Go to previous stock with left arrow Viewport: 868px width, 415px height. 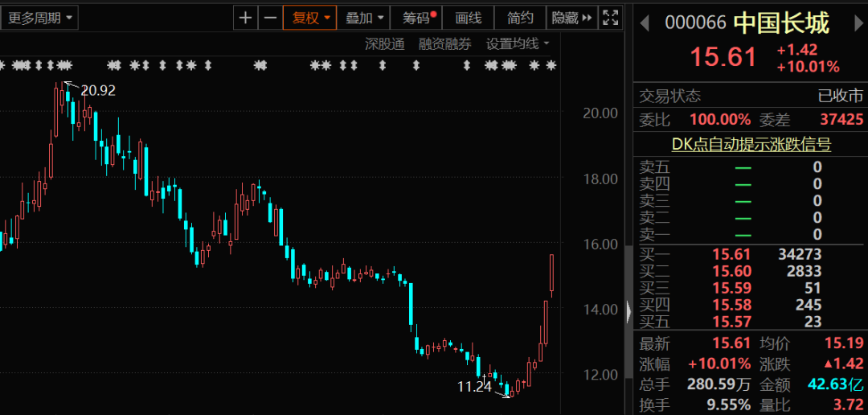[x=645, y=23]
